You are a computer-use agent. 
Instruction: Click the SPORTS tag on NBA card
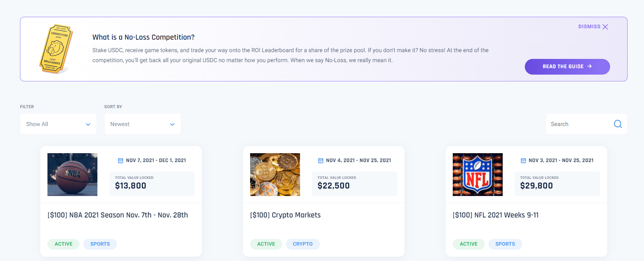click(100, 244)
